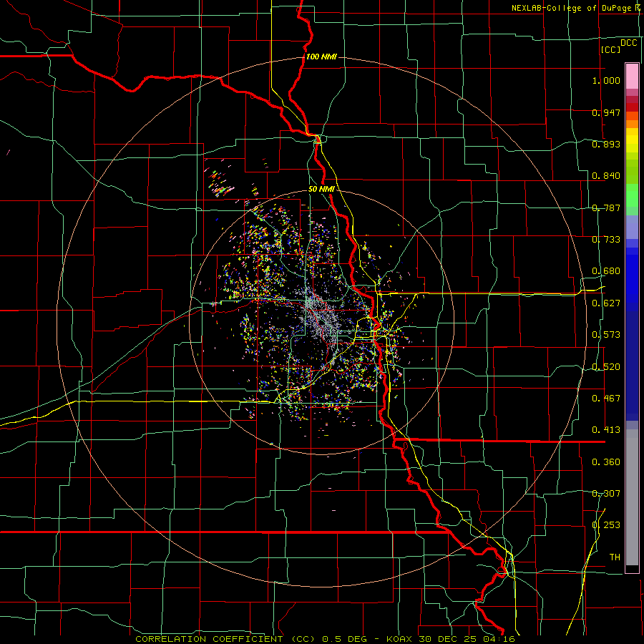Pick the gray segment of the color bar
Viewport: 644px width, 644px height.
coord(632,497)
